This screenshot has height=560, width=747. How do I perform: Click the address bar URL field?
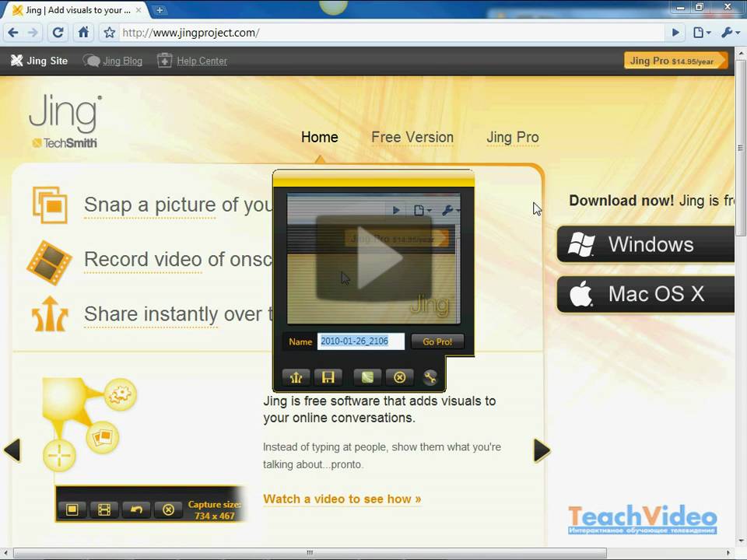pos(391,33)
